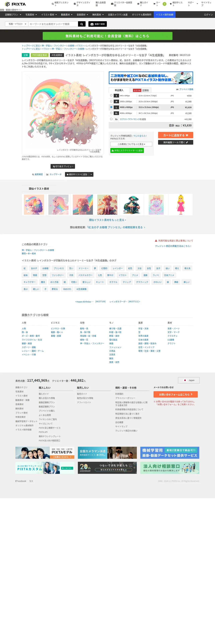Expand イラスト素材 nav dropdown
215x644 pixels.
(49, 15)
